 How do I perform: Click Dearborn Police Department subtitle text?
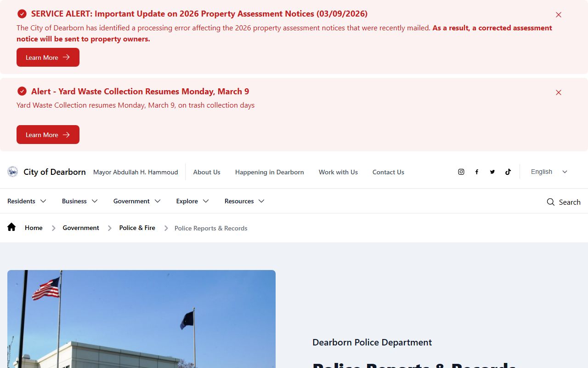[x=372, y=342]
